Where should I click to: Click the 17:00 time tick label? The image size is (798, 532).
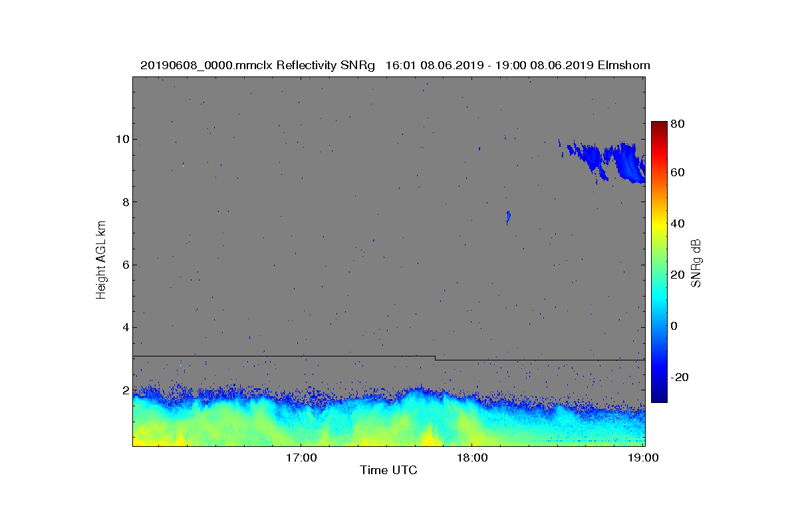(301, 458)
